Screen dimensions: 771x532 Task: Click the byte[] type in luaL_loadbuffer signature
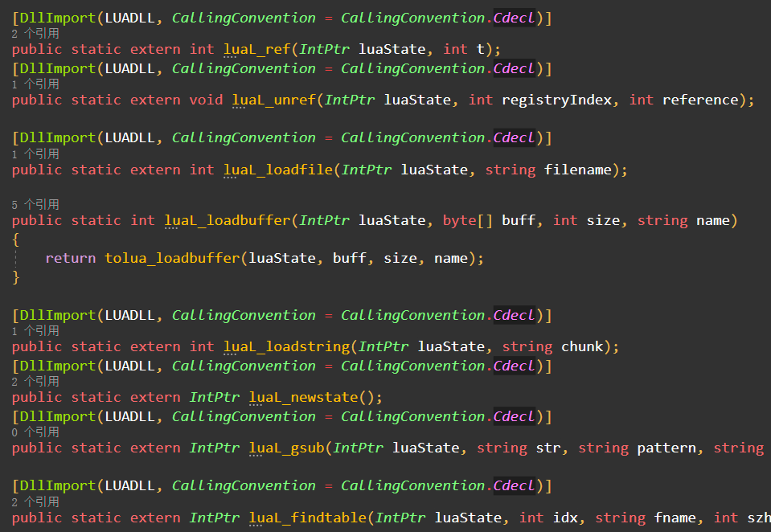[x=468, y=221]
